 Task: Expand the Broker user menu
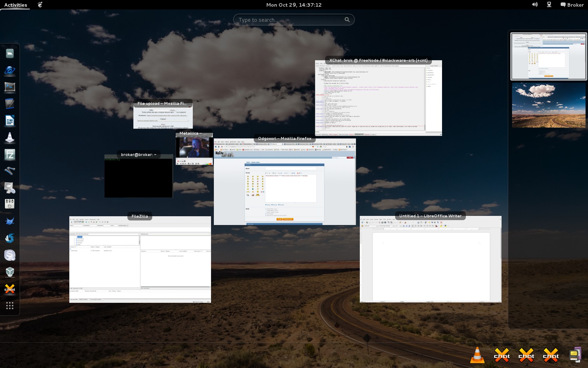click(572, 5)
